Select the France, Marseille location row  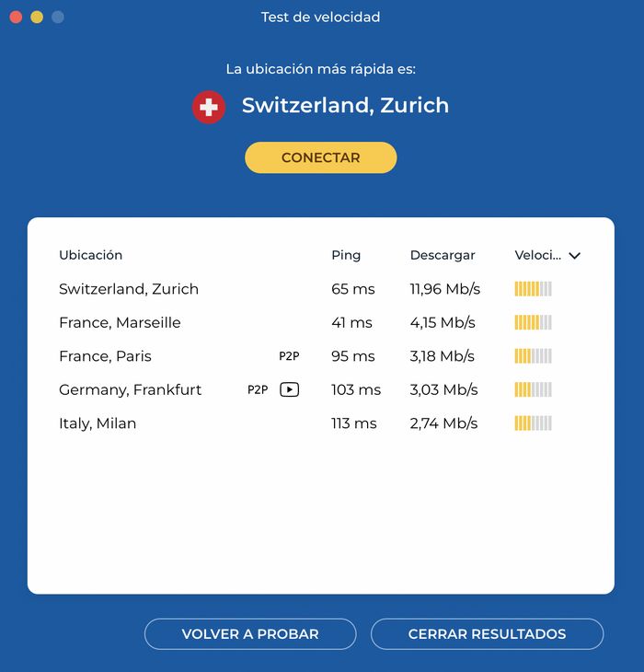(321, 322)
